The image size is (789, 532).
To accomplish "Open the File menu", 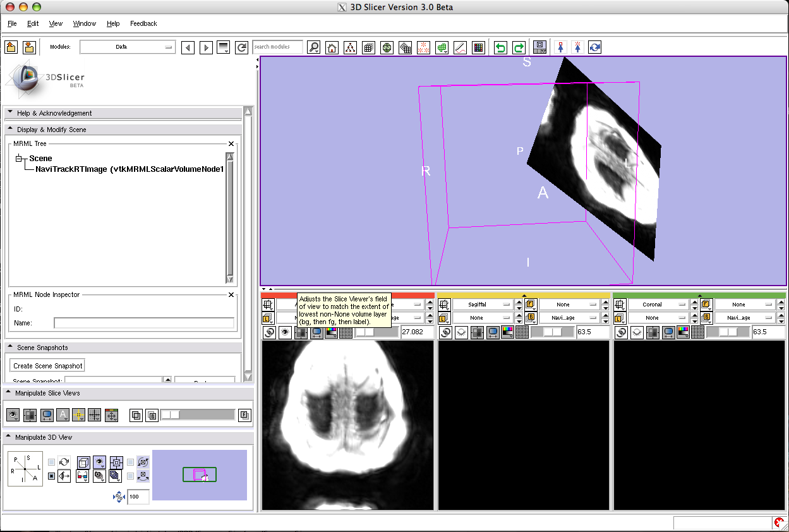I will coord(12,23).
